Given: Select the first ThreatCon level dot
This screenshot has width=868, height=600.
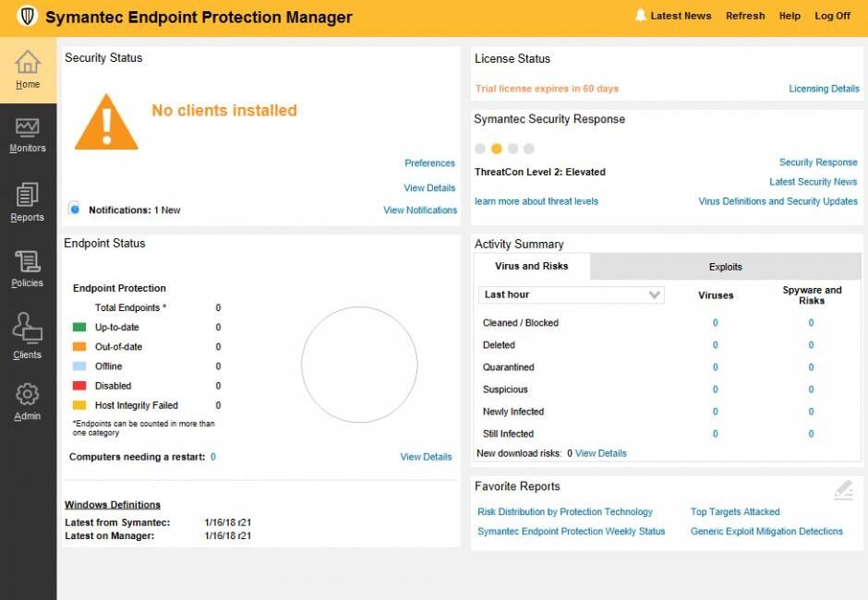Looking at the screenshot, I should click(480, 149).
